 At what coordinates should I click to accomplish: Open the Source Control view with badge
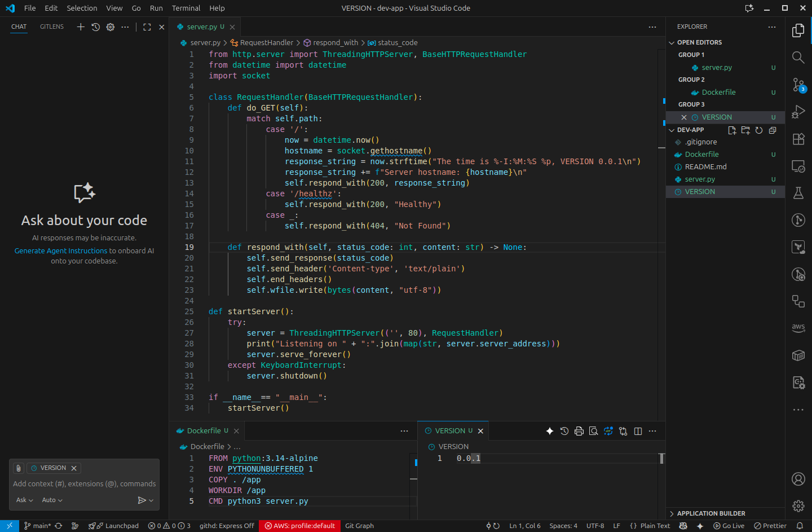click(x=798, y=85)
